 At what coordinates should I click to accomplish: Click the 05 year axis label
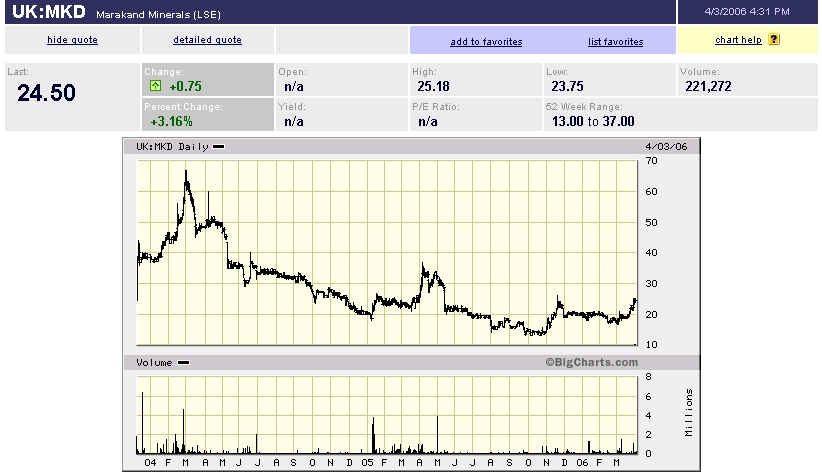tap(367, 462)
